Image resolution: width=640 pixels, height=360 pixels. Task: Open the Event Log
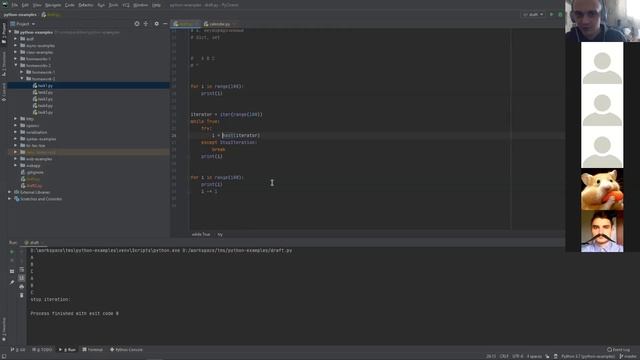click(618, 350)
